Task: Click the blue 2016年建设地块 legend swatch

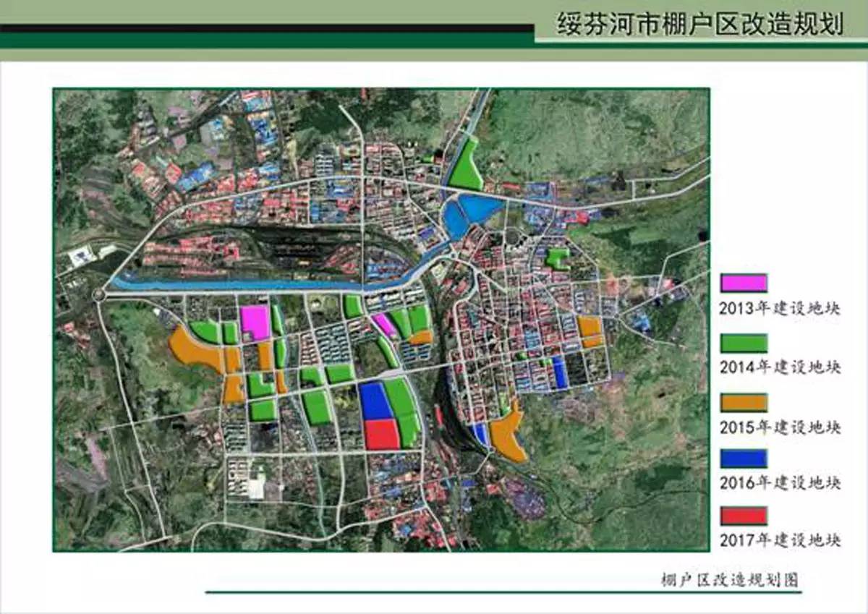Action: 744,459
